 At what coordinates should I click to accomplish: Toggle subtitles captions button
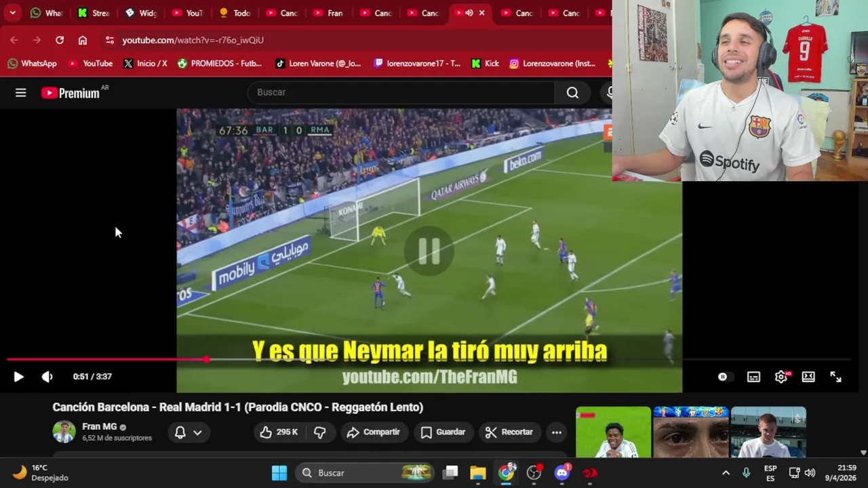tap(753, 377)
